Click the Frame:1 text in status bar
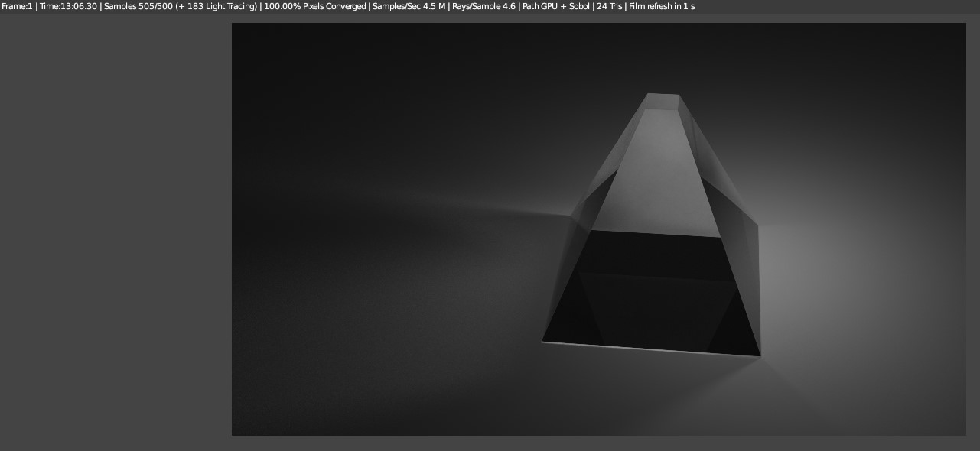Screen dimensions: 980x451 (x=17, y=6)
